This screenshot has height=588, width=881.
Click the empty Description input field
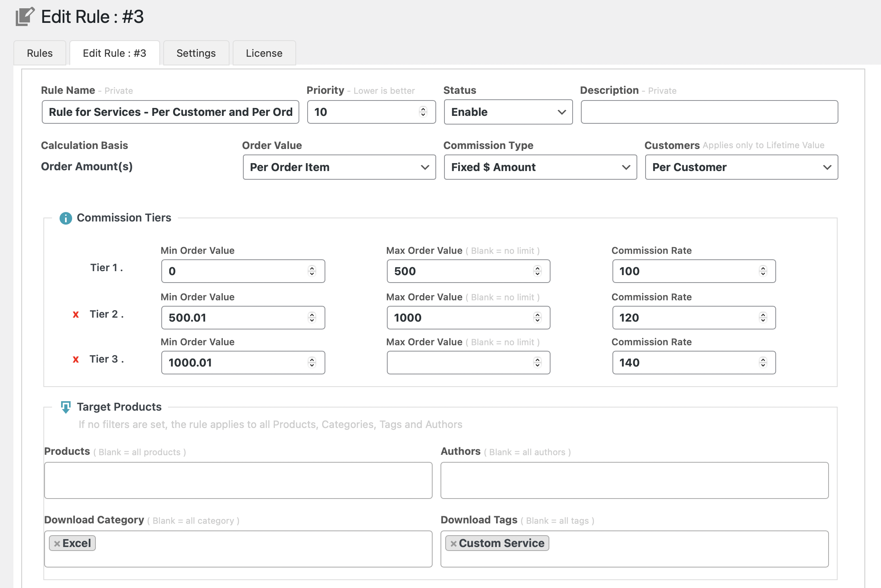pos(709,112)
